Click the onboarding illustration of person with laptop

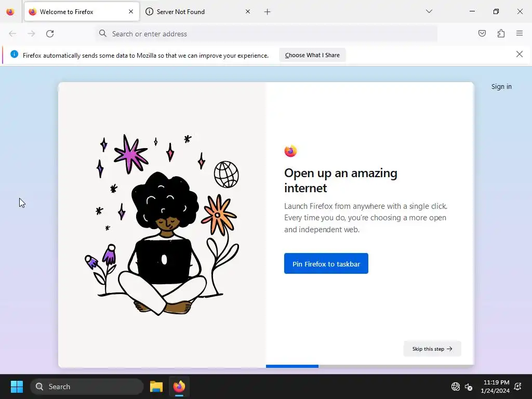162,225
